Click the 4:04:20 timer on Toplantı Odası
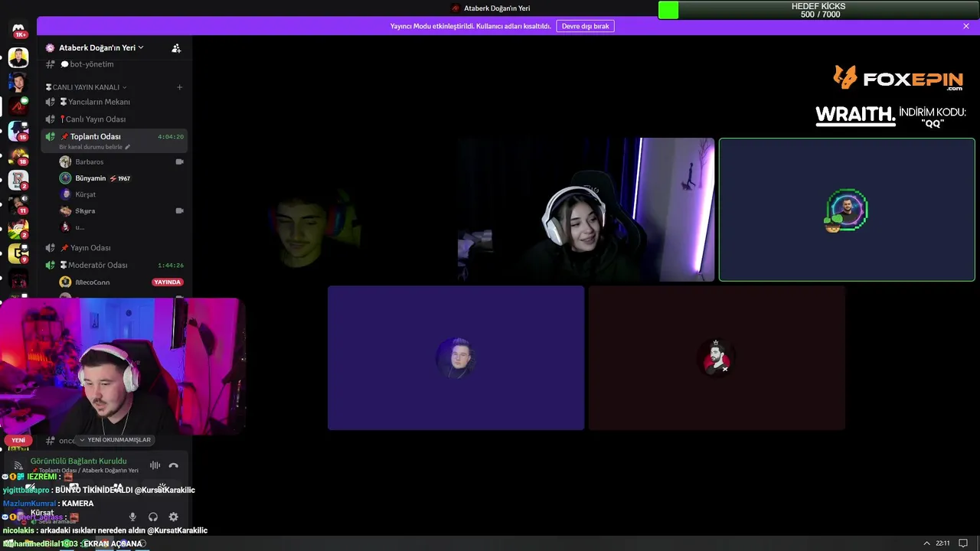This screenshot has width=980, height=551. (x=171, y=136)
